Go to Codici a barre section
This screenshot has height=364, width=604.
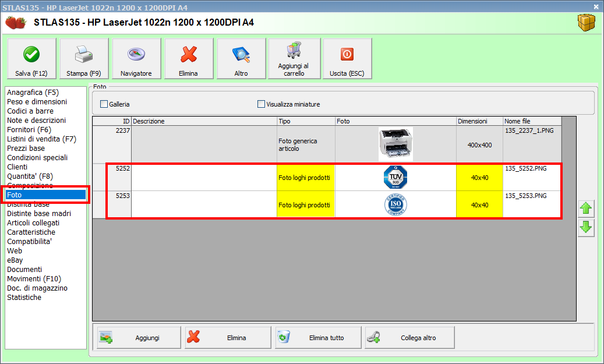[x=30, y=111]
